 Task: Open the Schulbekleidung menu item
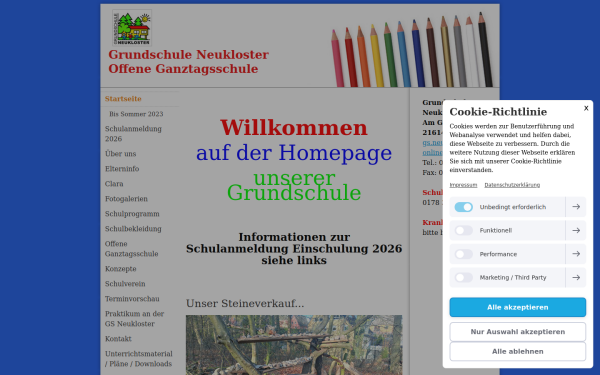133,229
